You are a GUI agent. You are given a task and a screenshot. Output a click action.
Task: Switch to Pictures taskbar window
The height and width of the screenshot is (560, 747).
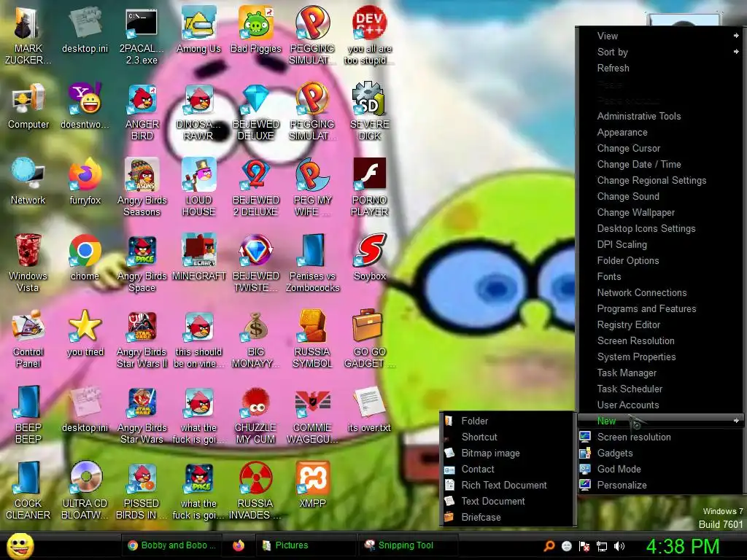click(306, 545)
